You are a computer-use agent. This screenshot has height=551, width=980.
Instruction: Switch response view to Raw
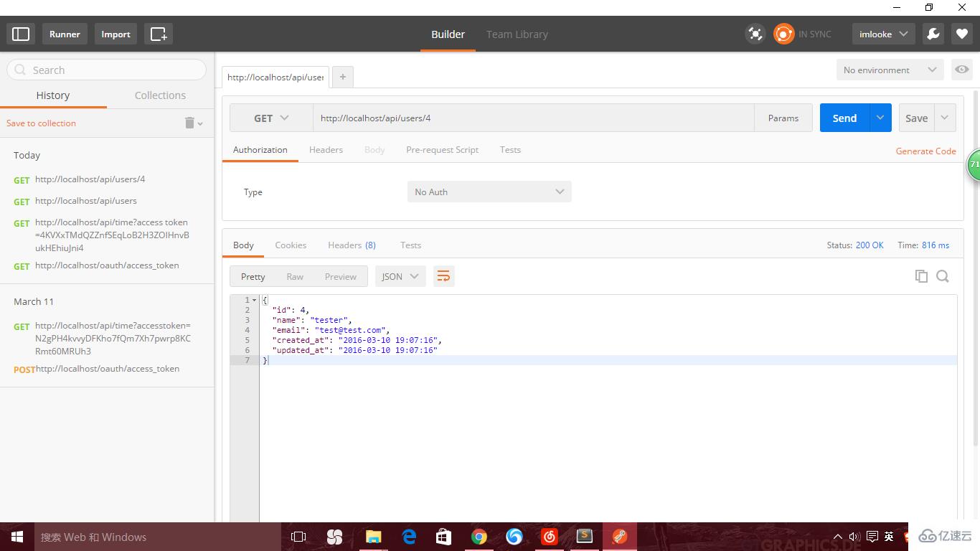pyautogui.click(x=295, y=276)
